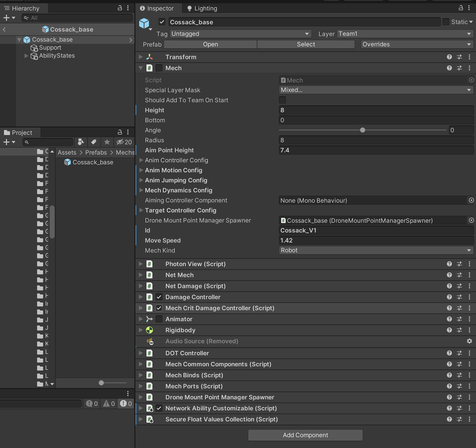Open help for the Mech component

coord(449,68)
